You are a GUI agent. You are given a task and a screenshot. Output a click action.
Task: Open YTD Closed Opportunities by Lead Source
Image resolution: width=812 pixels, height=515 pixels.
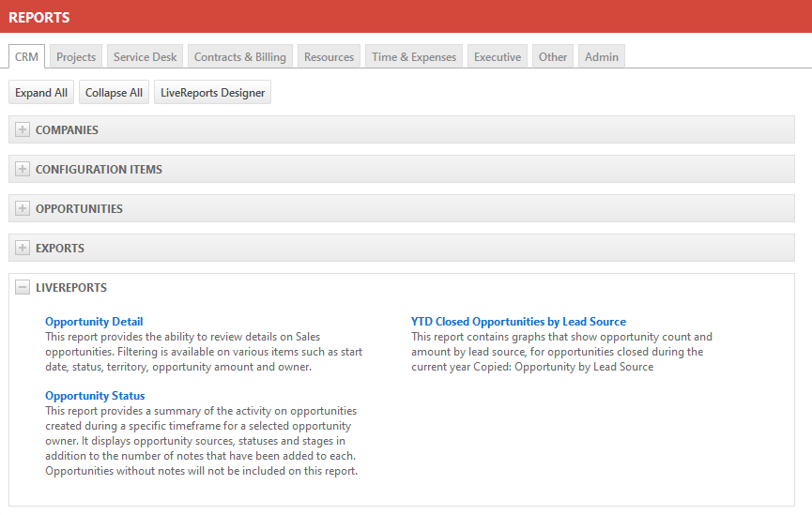click(x=518, y=322)
